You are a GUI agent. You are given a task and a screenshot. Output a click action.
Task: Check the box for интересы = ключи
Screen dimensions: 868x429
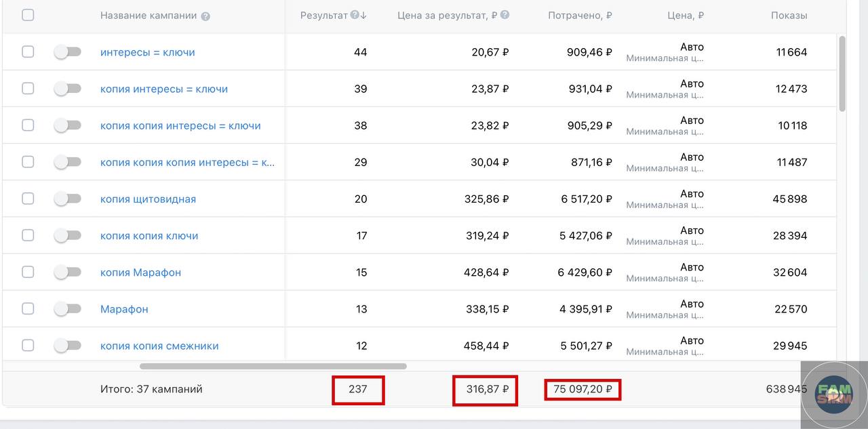click(x=28, y=52)
